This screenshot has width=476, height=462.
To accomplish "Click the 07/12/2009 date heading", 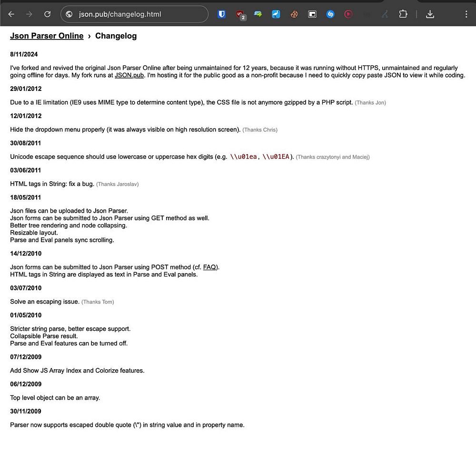I will (x=26, y=357).
